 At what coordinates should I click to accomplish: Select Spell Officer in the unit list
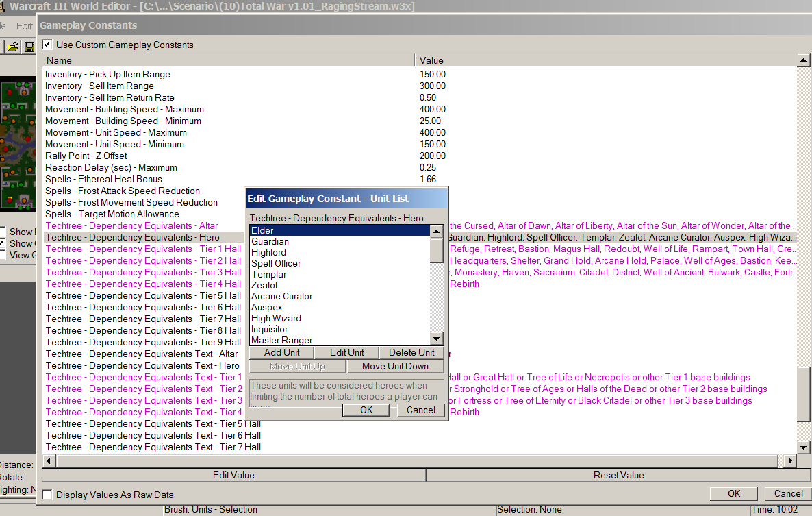tap(340, 263)
